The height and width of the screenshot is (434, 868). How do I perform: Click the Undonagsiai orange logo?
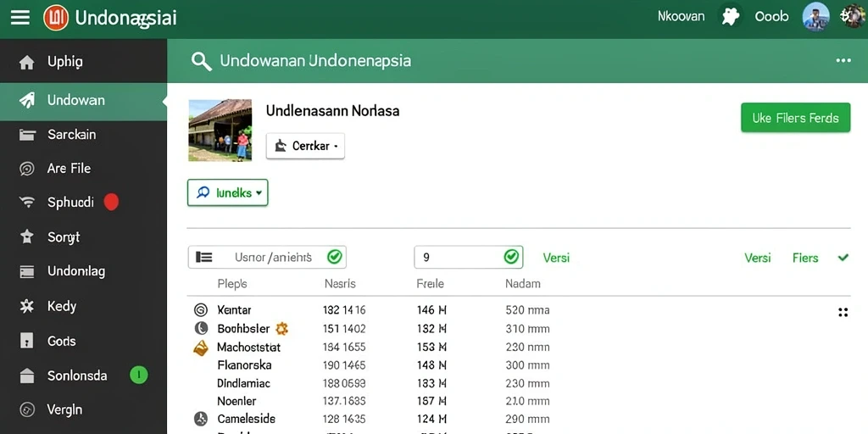[56, 18]
